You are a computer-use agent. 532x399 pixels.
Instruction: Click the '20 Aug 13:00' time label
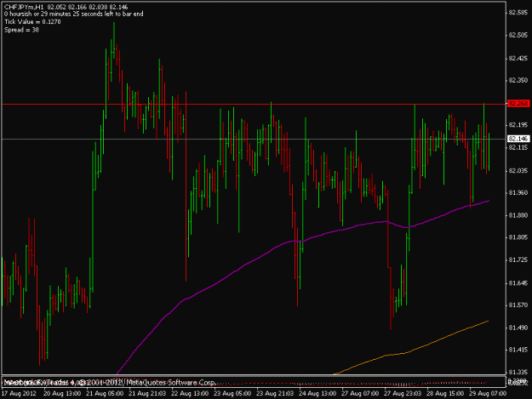[62, 394]
